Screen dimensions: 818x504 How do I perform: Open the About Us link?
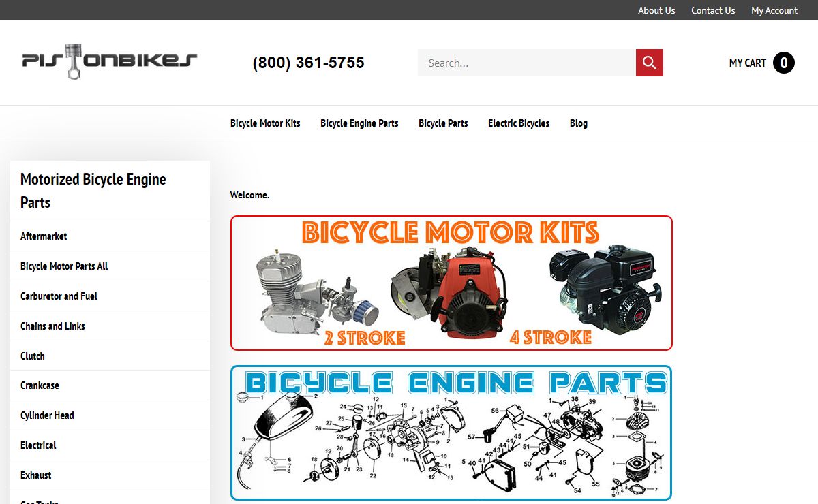click(x=656, y=10)
